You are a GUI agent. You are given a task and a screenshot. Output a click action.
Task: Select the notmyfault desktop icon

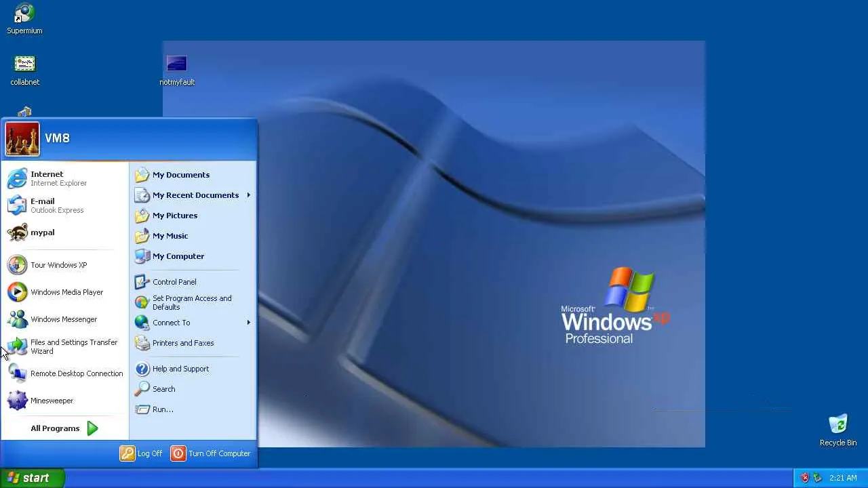(x=177, y=70)
